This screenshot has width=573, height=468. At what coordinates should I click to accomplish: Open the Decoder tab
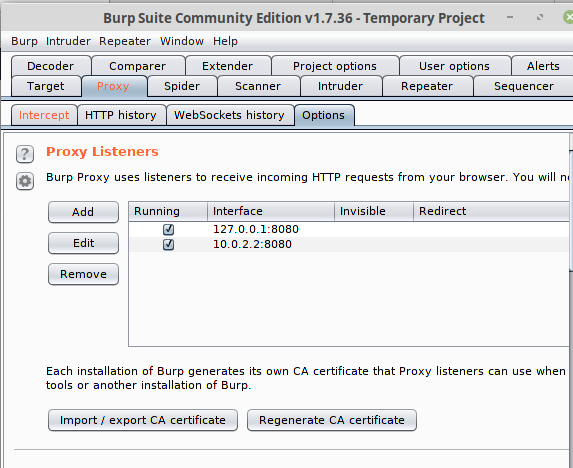(51, 66)
